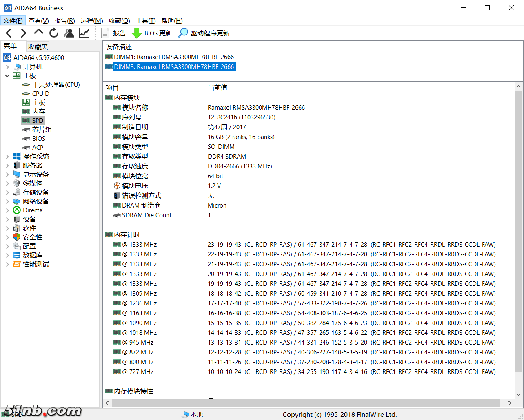Viewport: 524px width, 420px height.
Task: Click the BIOS 更新 green arrow
Action: (x=137, y=33)
